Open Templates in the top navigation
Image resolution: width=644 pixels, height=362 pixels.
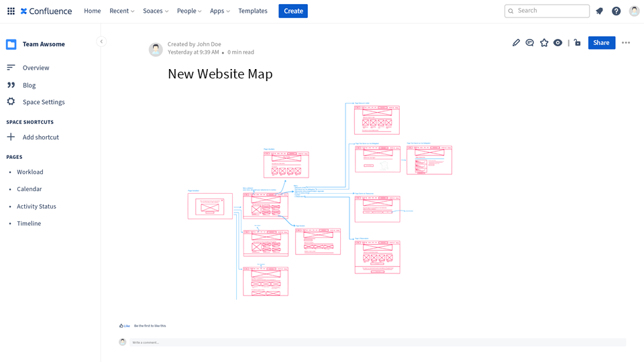coord(253,11)
